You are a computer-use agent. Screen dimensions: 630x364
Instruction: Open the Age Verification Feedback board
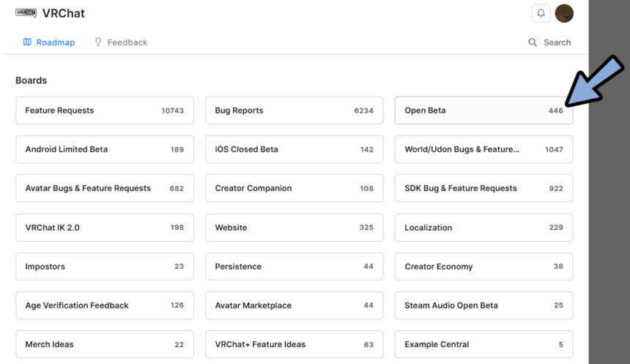105,305
